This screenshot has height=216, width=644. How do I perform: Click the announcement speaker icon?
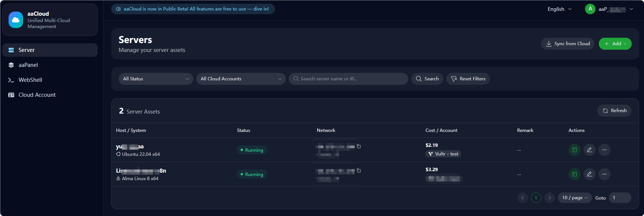(118, 9)
